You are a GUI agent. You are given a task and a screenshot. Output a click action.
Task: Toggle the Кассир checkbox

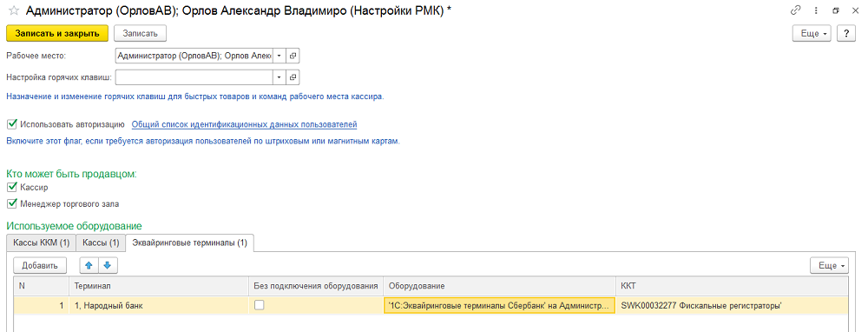[12, 188]
